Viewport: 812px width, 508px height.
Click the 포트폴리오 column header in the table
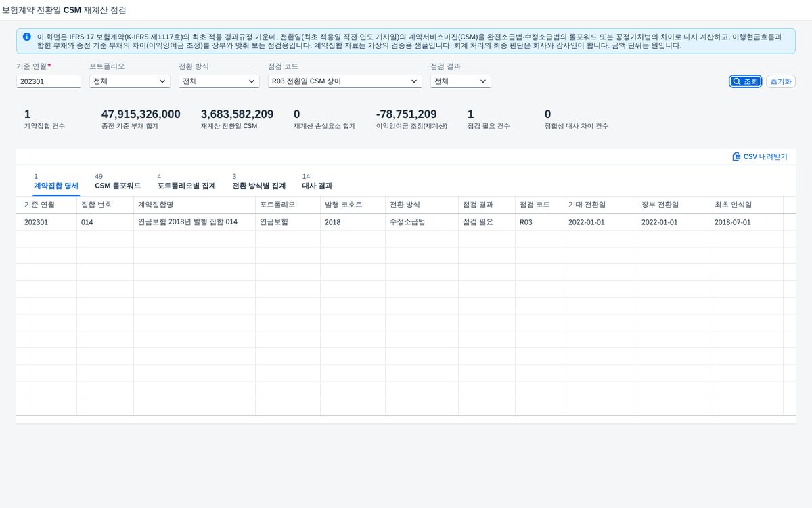point(288,205)
